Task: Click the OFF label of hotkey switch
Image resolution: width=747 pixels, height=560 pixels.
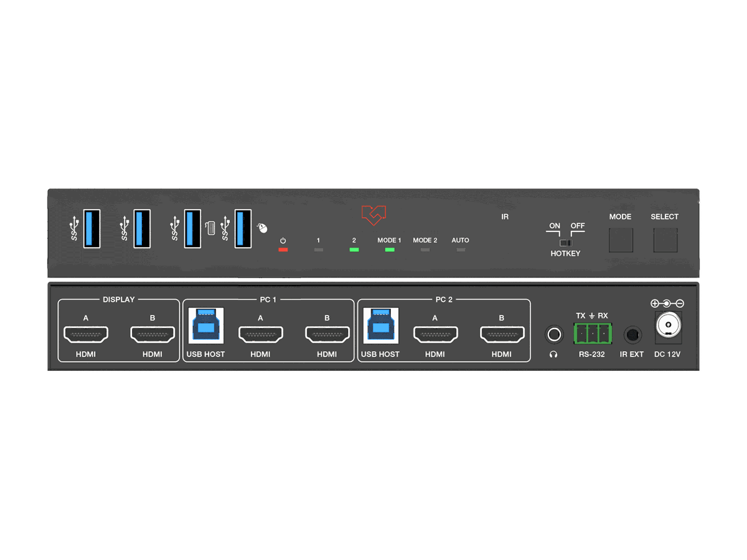Action: [578, 226]
